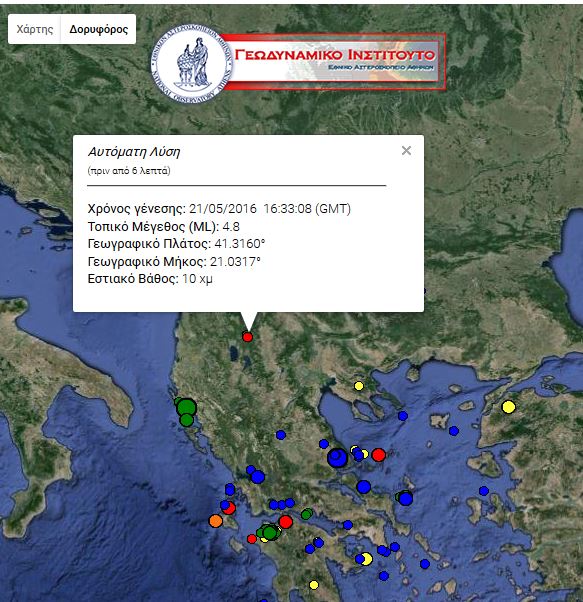Select the large red marker in the Gulf of Patras
The image size is (583, 602).
point(286,522)
